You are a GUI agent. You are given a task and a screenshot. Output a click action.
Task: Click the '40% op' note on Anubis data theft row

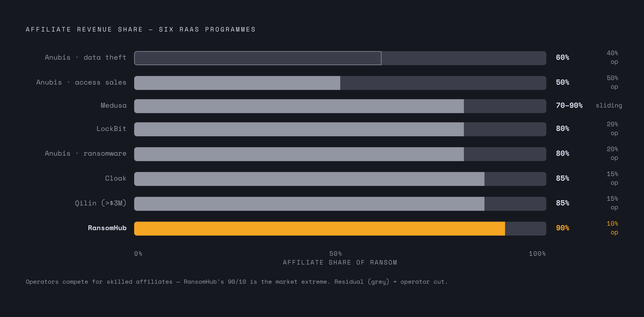coord(613,57)
